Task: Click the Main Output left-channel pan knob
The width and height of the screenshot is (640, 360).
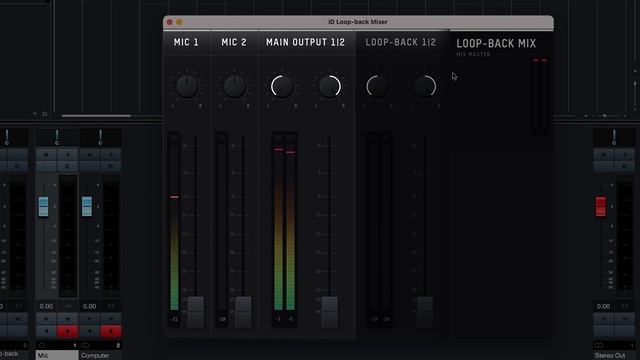Action: pos(282,86)
